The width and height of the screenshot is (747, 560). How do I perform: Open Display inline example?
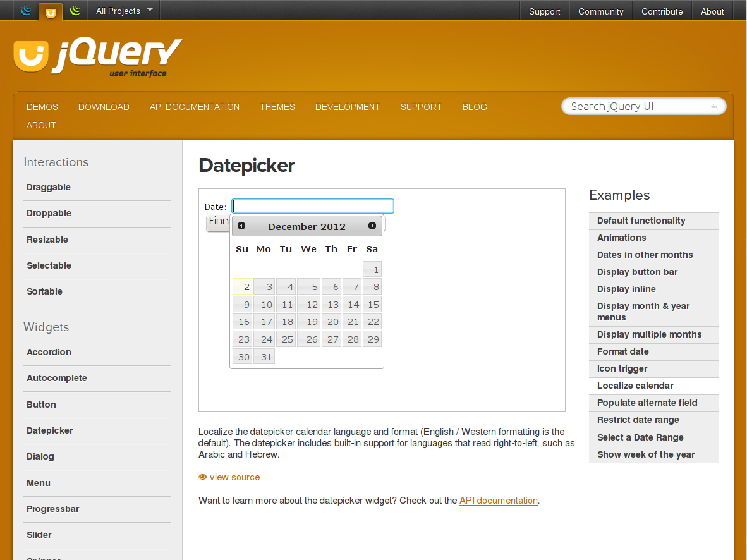pos(653,289)
